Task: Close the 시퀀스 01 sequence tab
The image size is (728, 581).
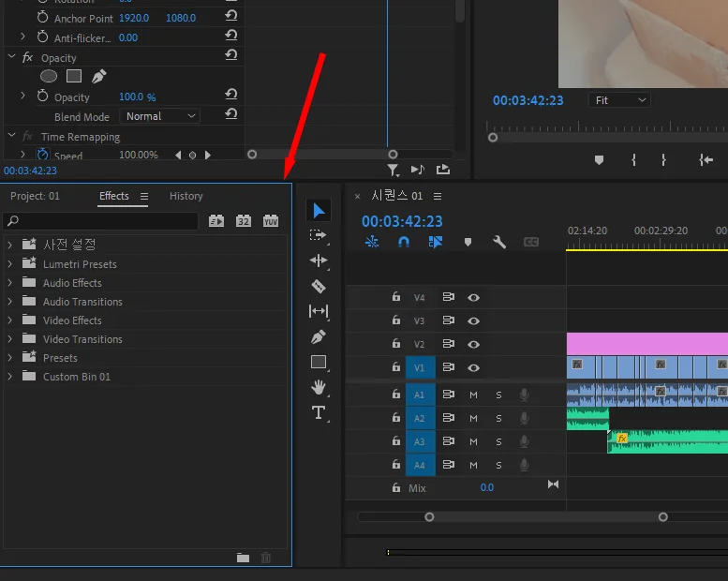Action: (x=358, y=197)
